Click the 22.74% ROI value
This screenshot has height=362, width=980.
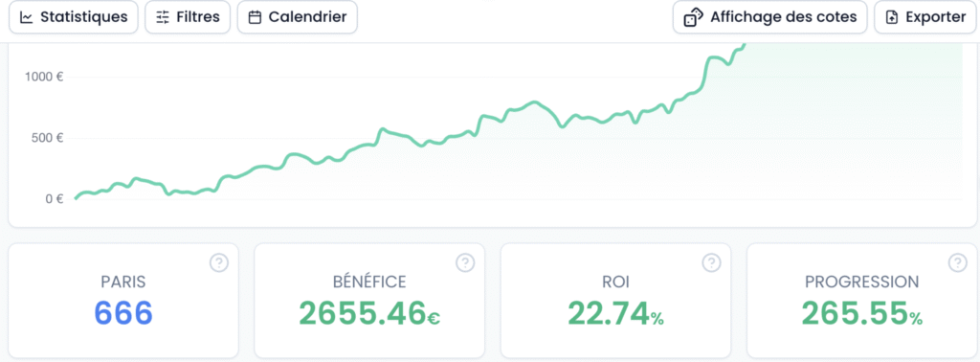tap(615, 313)
